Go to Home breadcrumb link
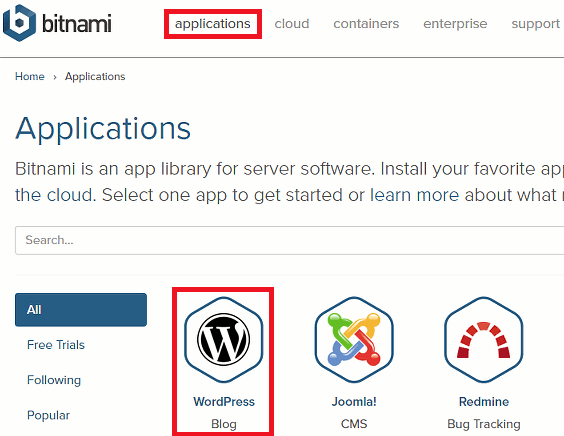The width and height of the screenshot is (564, 436). point(30,76)
